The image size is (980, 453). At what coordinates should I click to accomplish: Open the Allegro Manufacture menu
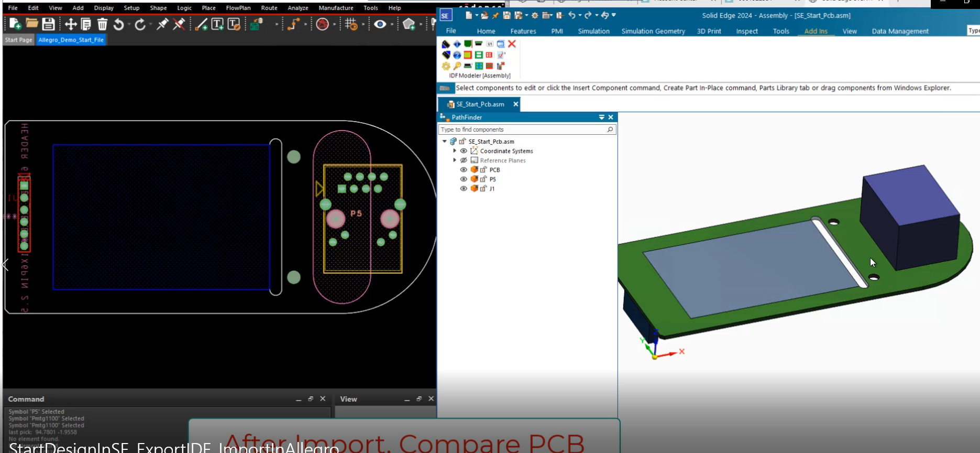(x=336, y=8)
